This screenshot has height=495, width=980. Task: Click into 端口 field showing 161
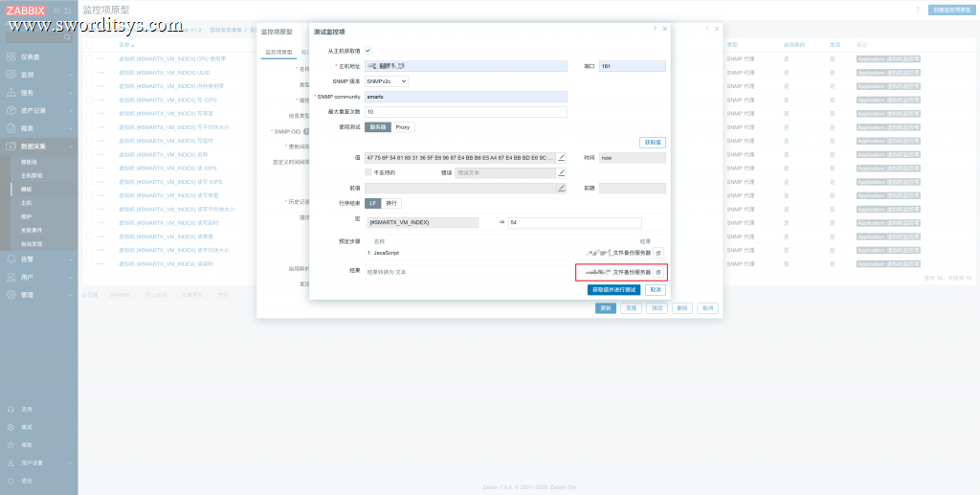click(633, 66)
